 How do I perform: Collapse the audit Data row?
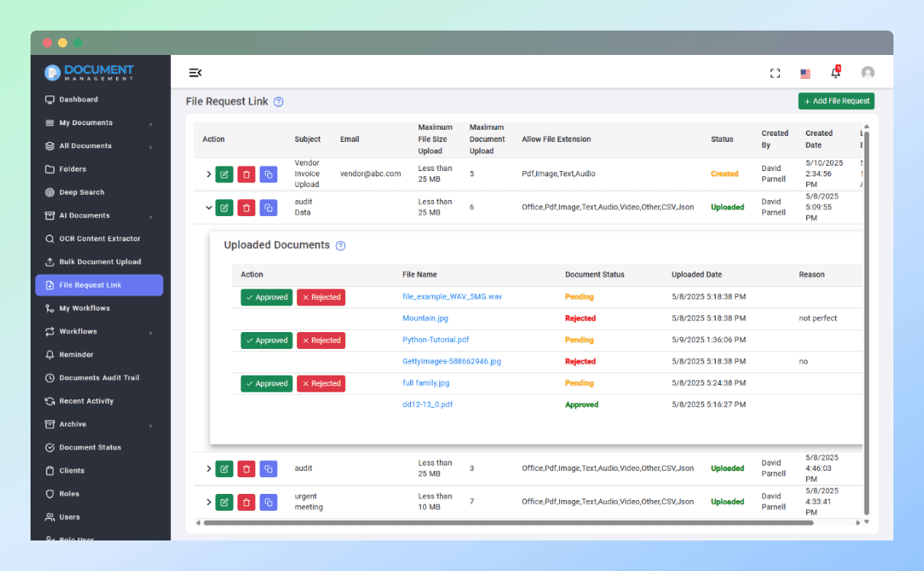(x=208, y=207)
